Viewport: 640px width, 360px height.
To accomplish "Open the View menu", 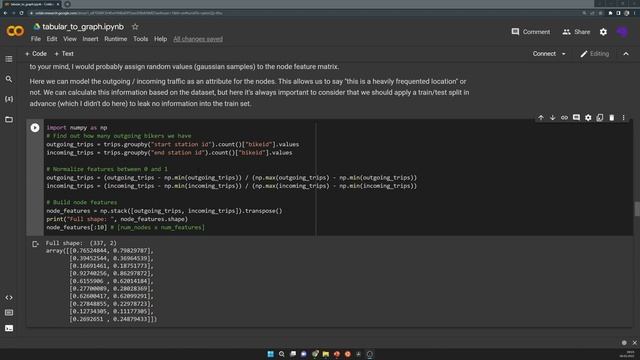I will coord(70,39).
